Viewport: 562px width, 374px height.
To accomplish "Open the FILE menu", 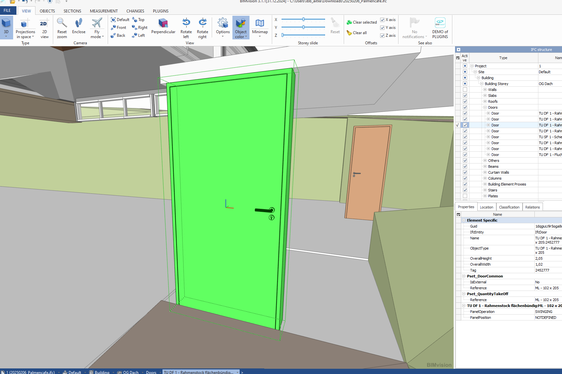I will point(8,11).
